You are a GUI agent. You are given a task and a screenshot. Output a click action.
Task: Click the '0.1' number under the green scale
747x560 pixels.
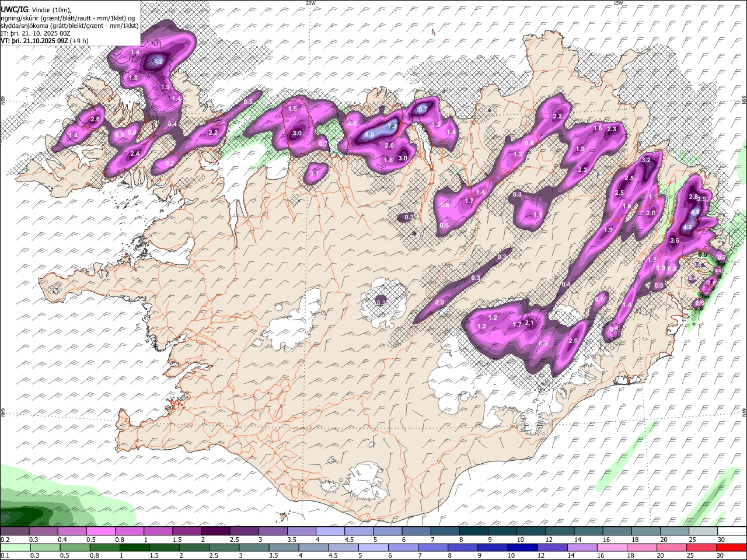pos(5,555)
